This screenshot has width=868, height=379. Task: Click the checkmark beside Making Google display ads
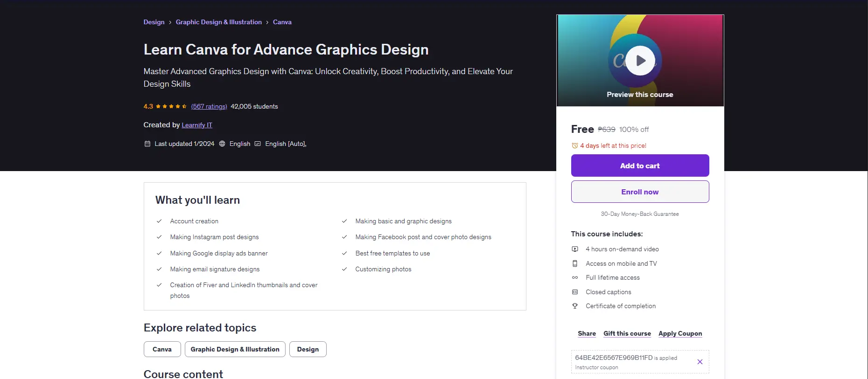tap(159, 253)
